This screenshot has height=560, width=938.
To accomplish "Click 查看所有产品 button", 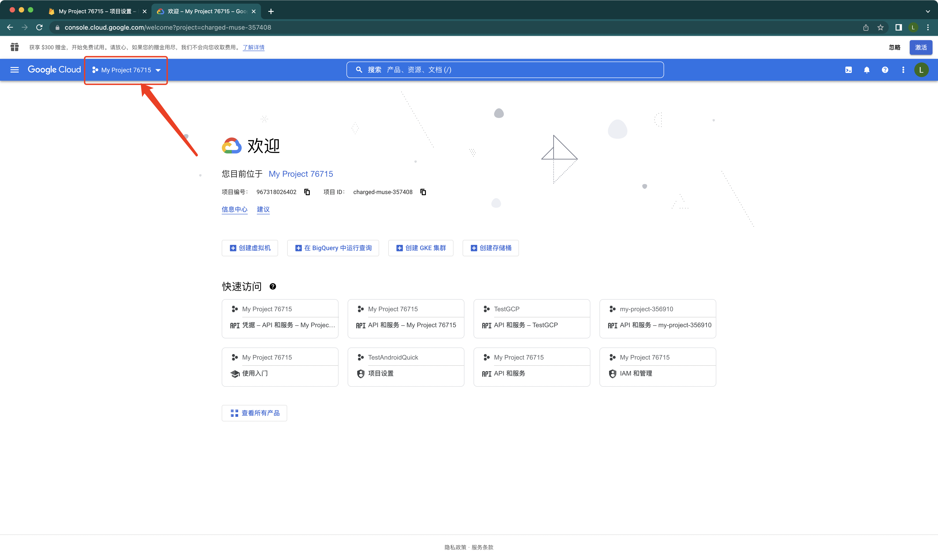I will click(254, 413).
